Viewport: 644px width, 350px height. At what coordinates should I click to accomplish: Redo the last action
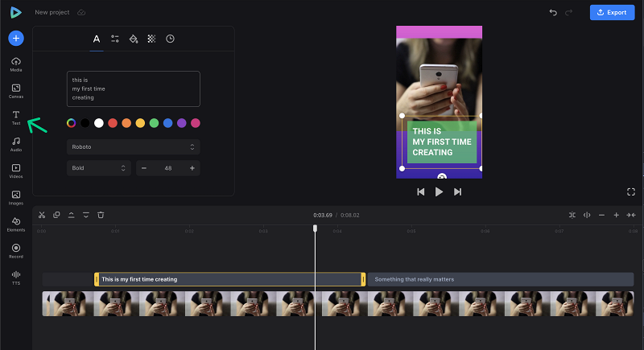pyautogui.click(x=569, y=12)
